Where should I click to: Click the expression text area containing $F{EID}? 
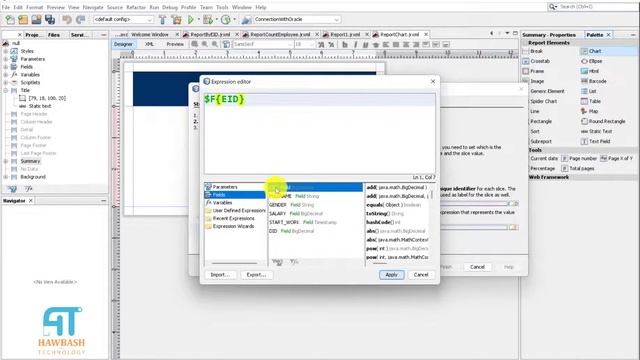[320, 133]
